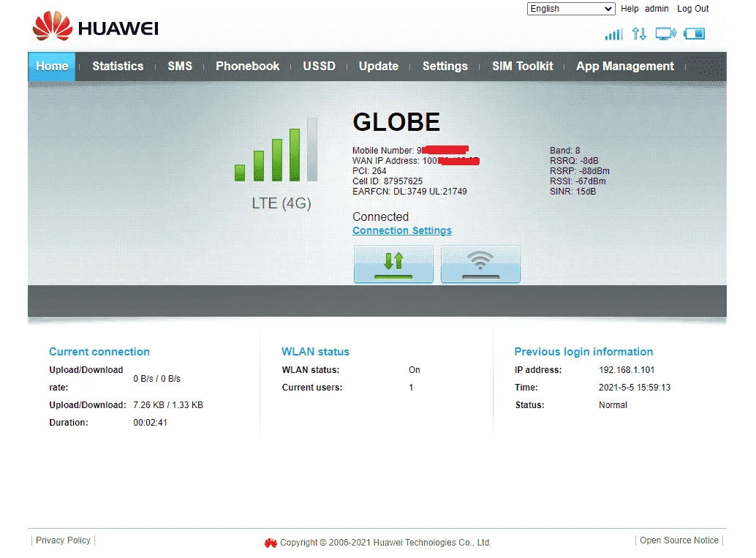This screenshot has height=558, width=756.
Task: Click the Help link
Action: (x=630, y=9)
